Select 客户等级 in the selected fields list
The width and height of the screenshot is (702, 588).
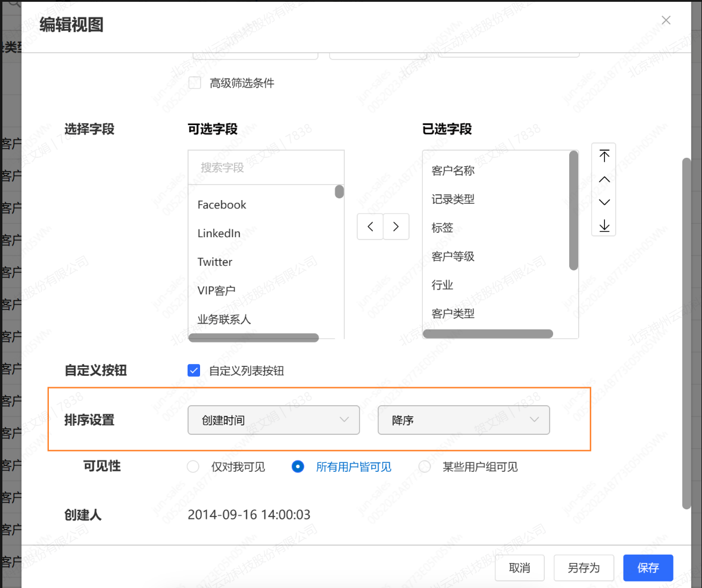tap(453, 257)
